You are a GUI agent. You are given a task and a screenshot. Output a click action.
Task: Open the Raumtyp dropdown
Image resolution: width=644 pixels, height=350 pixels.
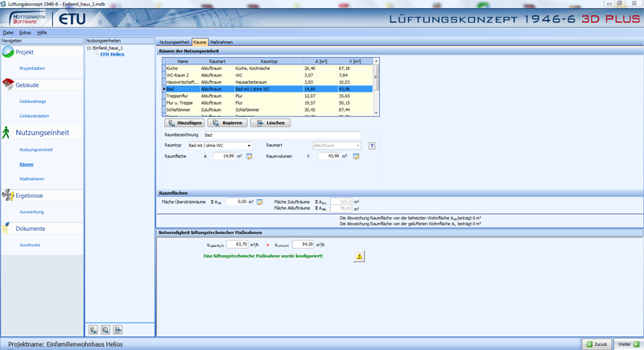249,146
